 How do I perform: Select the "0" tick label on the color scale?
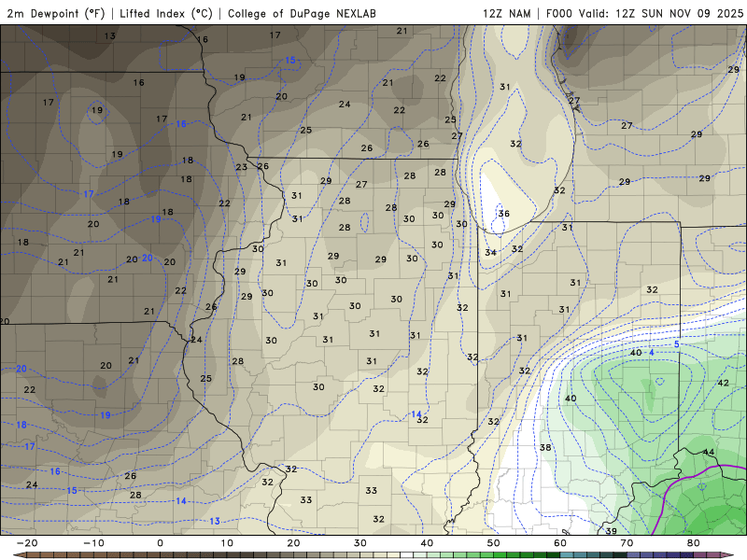[160, 543]
